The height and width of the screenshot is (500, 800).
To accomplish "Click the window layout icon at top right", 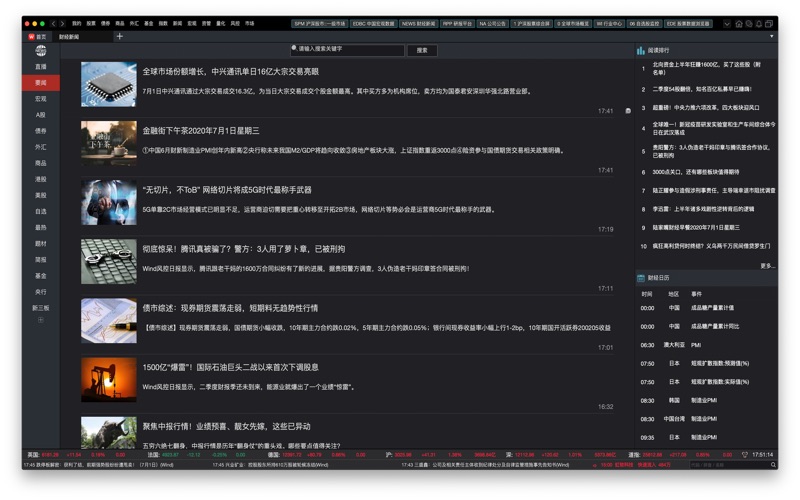I will click(x=768, y=23).
